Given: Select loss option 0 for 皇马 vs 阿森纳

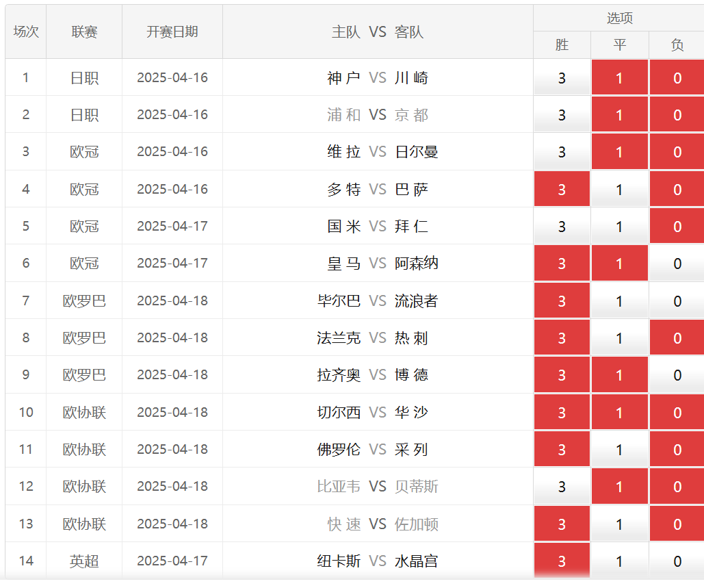Looking at the screenshot, I should (677, 264).
